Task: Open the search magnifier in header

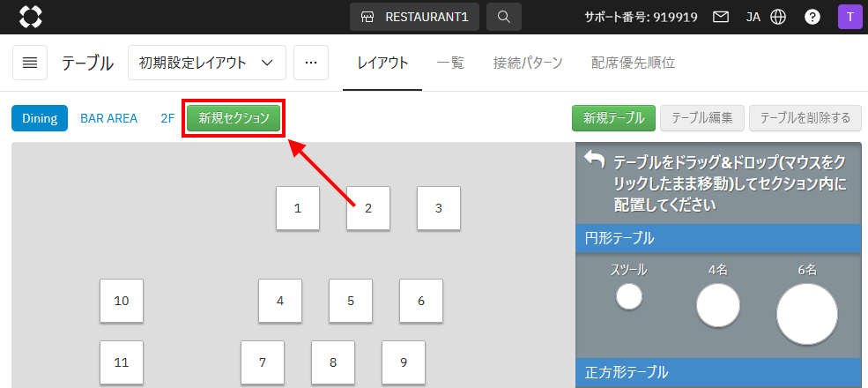Action: [x=503, y=17]
